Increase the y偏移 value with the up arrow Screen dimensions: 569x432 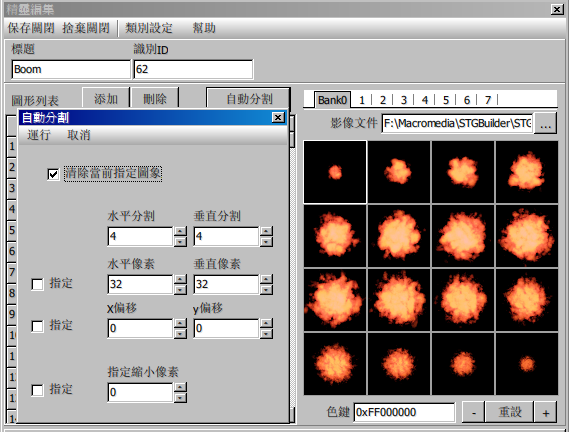(x=266, y=323)
